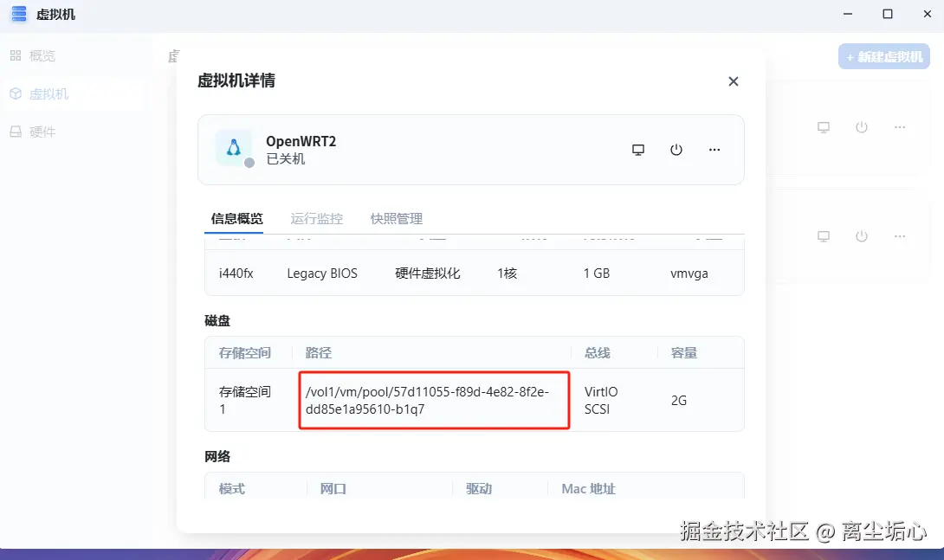The image size is (944, 560).
Task: Click the 新建虚拟机 button
Action: click(883, 56)
